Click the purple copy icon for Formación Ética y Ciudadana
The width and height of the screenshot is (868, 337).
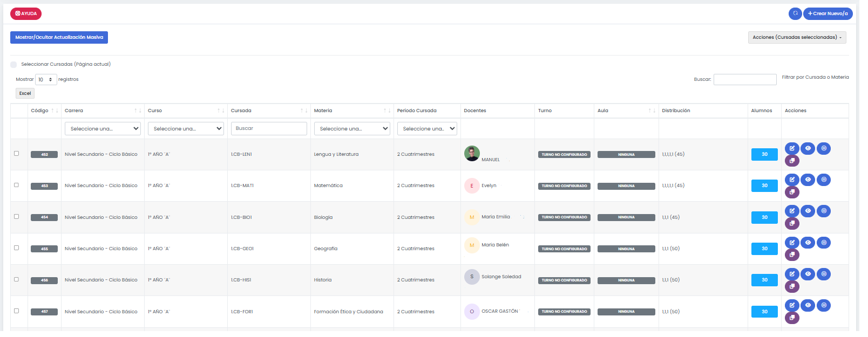792,318
